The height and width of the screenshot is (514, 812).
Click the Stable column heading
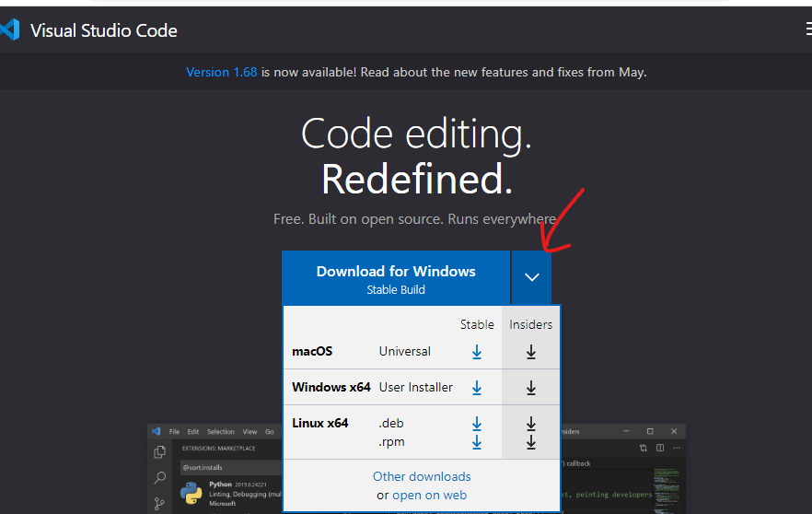(x=477, y=324)
